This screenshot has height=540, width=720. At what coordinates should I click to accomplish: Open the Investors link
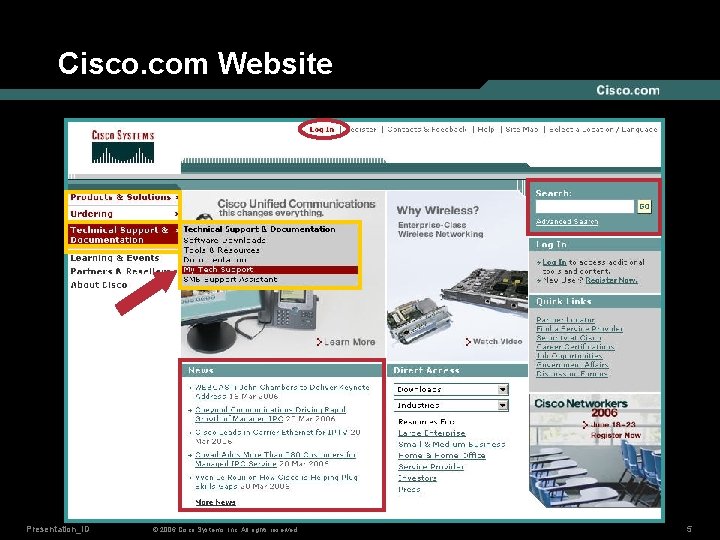417,478
